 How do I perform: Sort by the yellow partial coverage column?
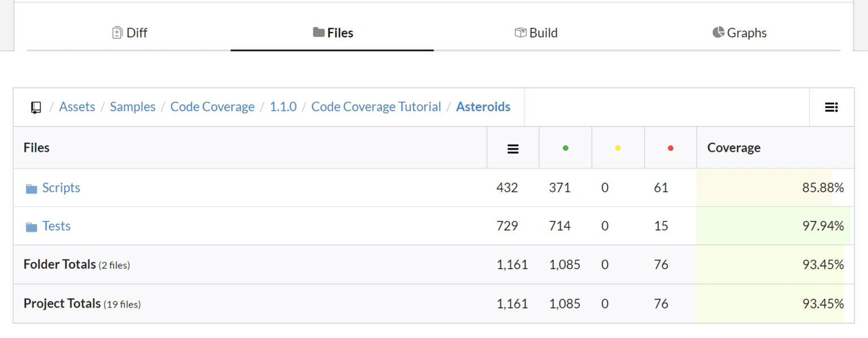coord(618,147)
